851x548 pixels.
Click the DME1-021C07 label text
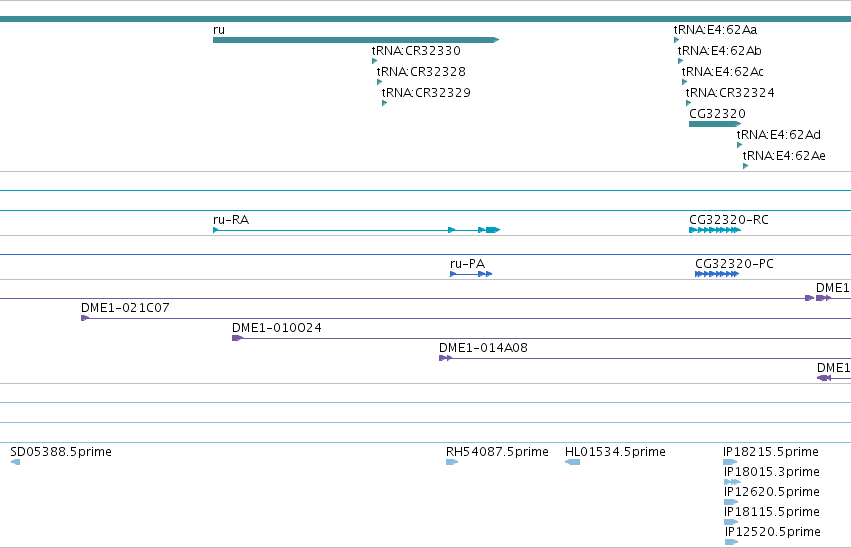[x=125, y=308]
